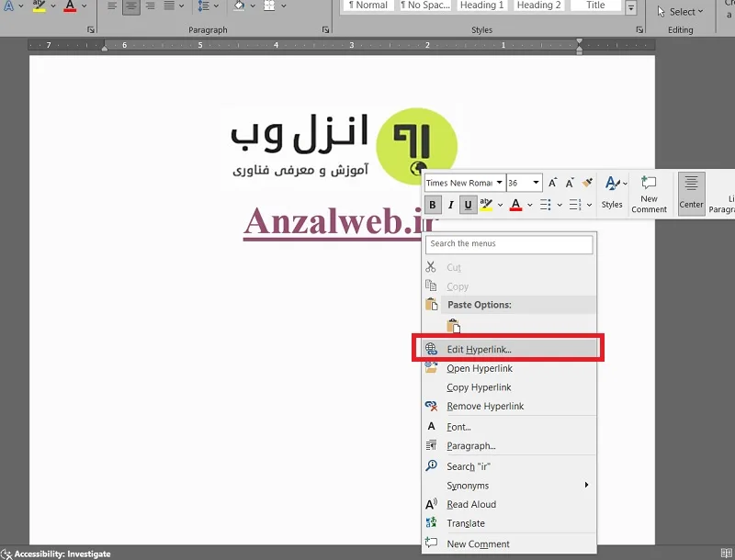Click the Paste icon under Paste Options
The height and width of the screenshot is (560, 735).
pos(453,325)
